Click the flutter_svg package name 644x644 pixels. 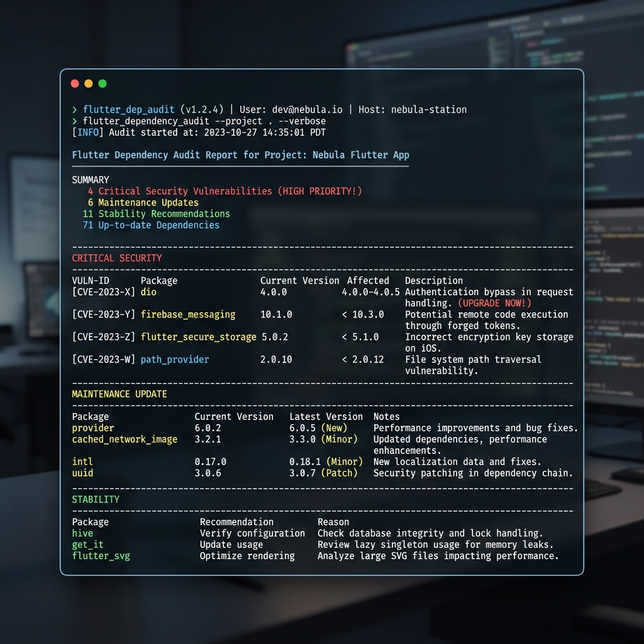coord(101,556)
